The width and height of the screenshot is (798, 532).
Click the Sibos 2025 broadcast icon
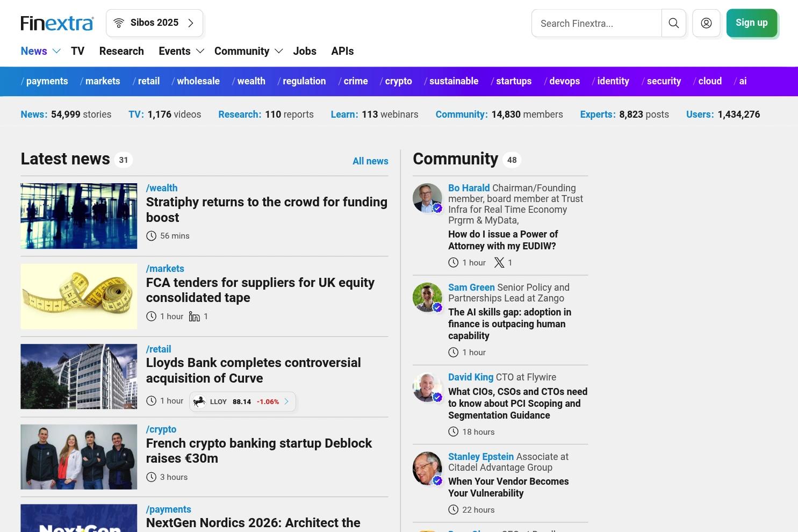pos(119,23)
